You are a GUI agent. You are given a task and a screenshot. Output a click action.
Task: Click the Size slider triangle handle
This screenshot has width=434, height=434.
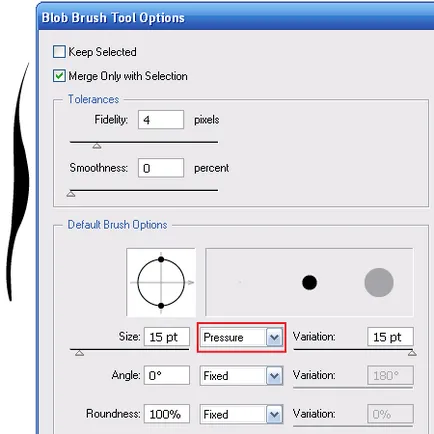pyautogui.click(x=79, y=353)
